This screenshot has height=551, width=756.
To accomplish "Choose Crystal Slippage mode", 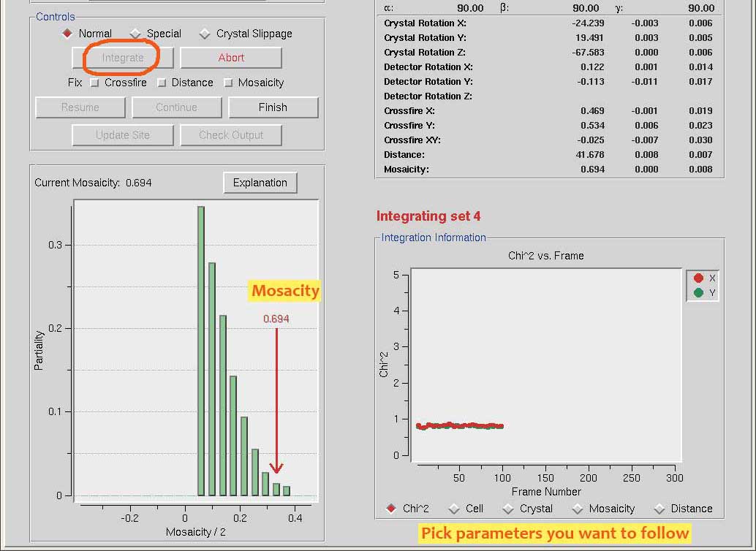I will [205, 34].
